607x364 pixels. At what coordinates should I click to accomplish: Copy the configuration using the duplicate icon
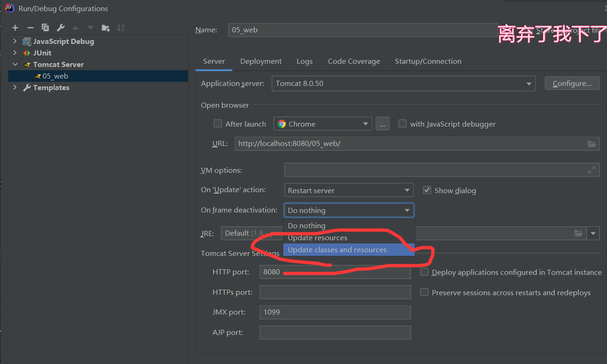45,28
